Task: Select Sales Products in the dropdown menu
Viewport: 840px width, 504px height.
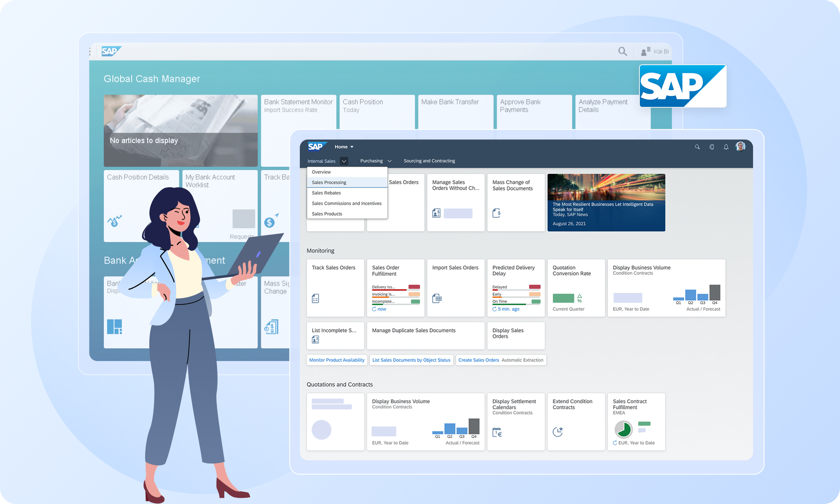Action: [347, 214]
